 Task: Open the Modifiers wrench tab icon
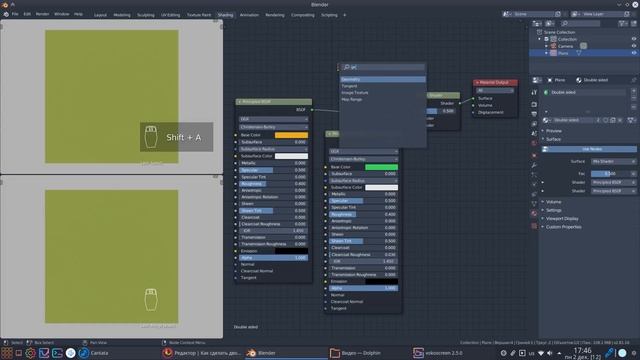click(534, 165)
